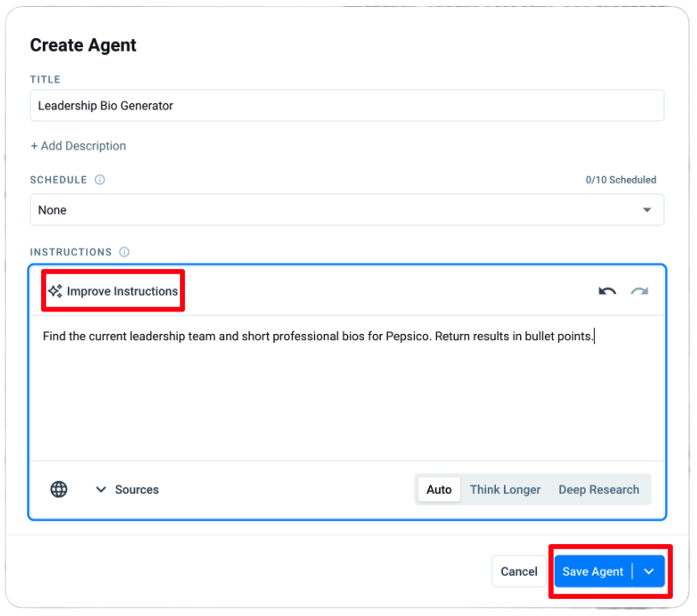Click inside the instructions text area
The image size is (697, 616).
pyautogui.click(x=346, y=392)
